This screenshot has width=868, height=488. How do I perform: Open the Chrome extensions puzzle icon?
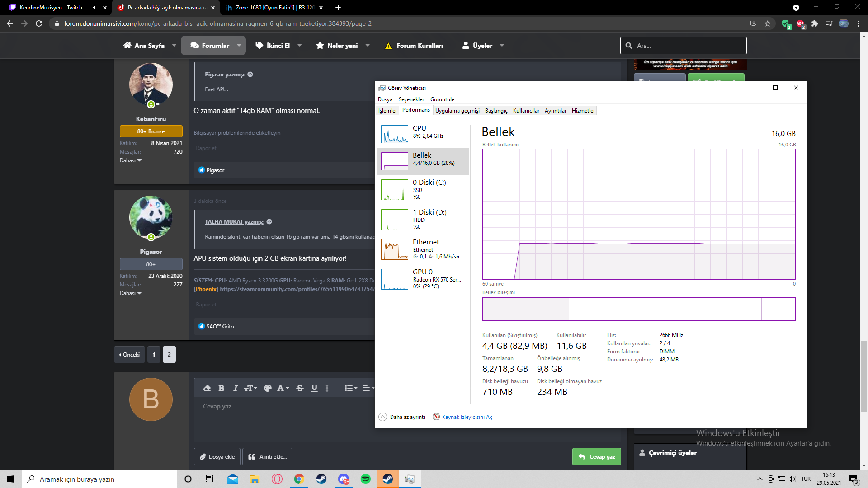pyautogui.click(x=815, y=23)
